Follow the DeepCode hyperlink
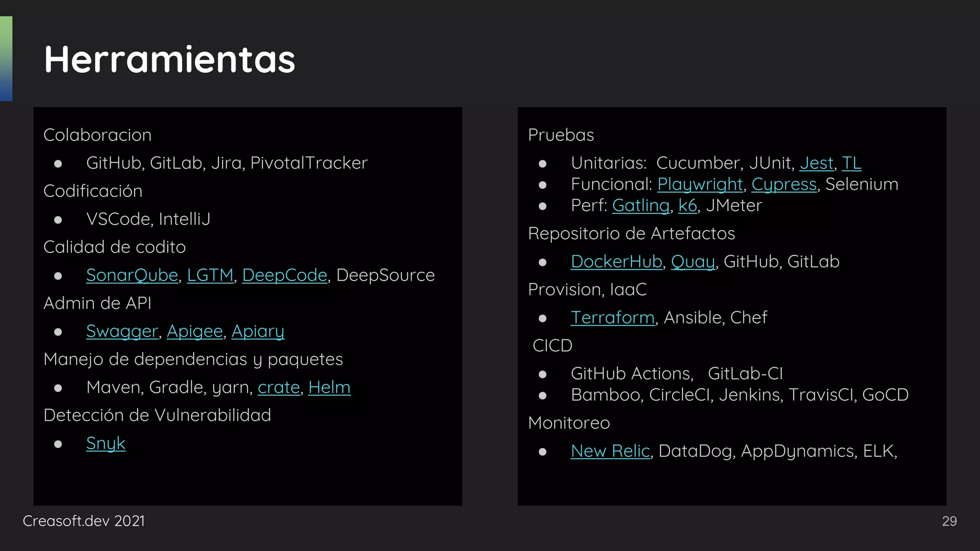The image size is (980, 551). (285, 275)
